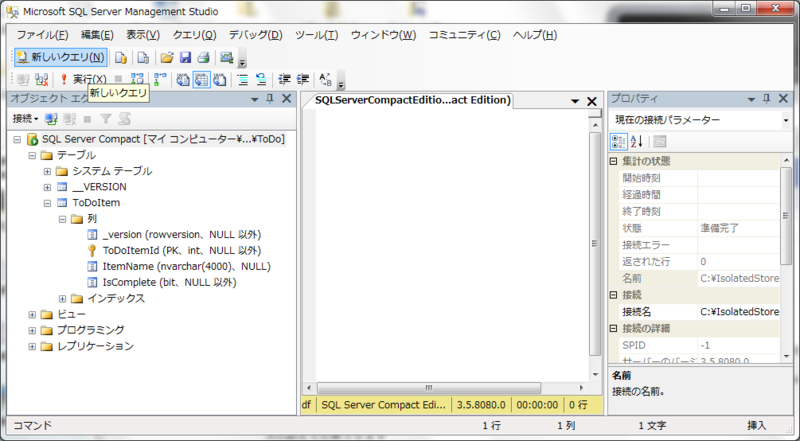Click the disconnect query connection icon

coord(41,79)
